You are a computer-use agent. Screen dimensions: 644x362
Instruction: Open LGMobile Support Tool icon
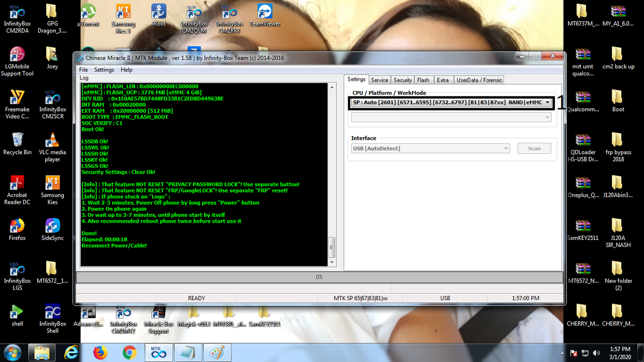(17, 61)
